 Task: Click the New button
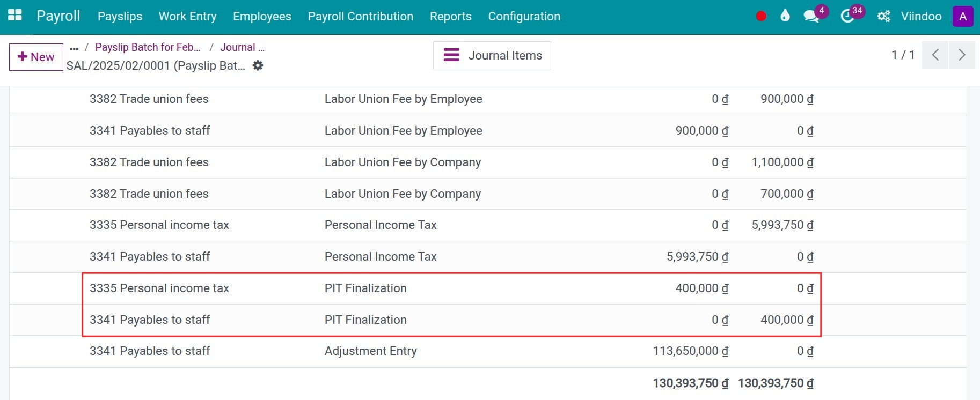point(36,57)
